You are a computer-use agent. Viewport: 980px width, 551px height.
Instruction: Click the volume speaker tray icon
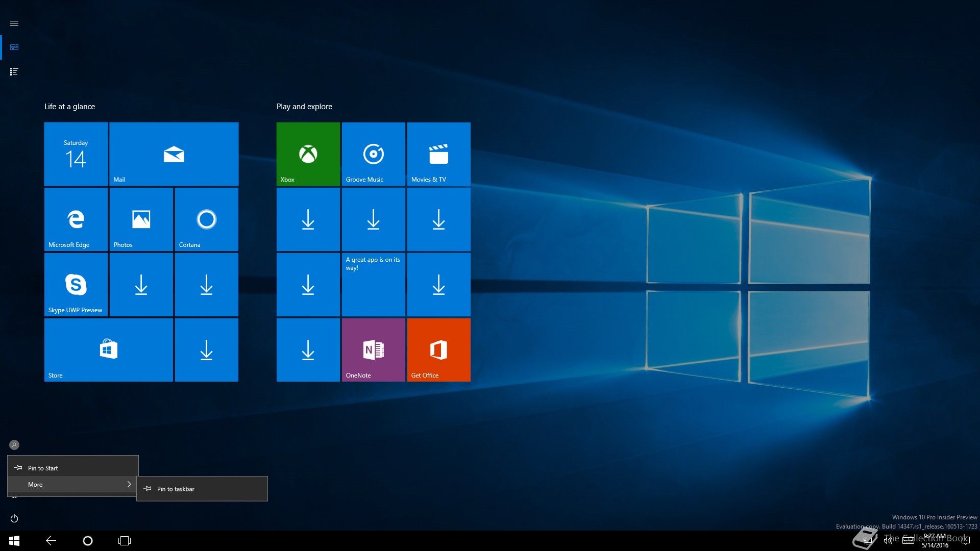click(x=888, y=541)
